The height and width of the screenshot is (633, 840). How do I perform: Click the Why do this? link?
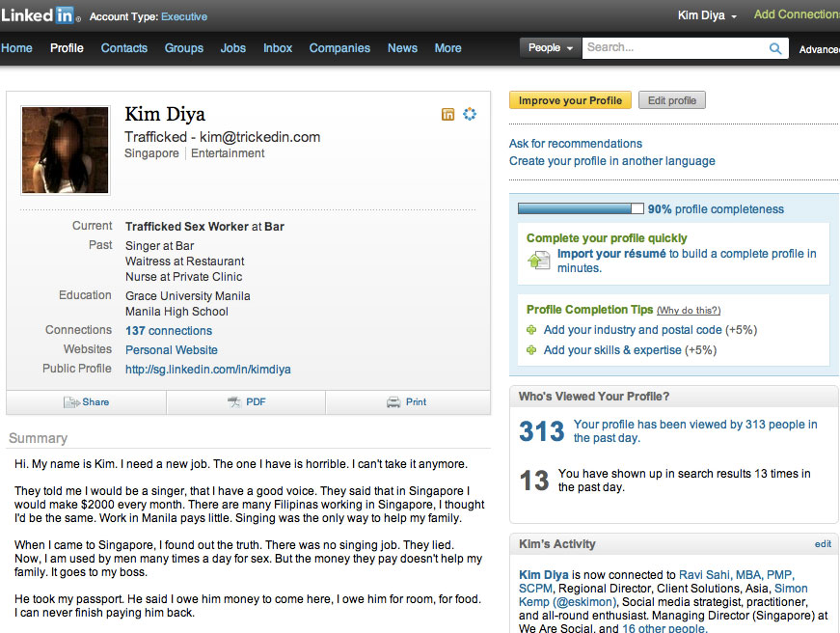[689, 311]
